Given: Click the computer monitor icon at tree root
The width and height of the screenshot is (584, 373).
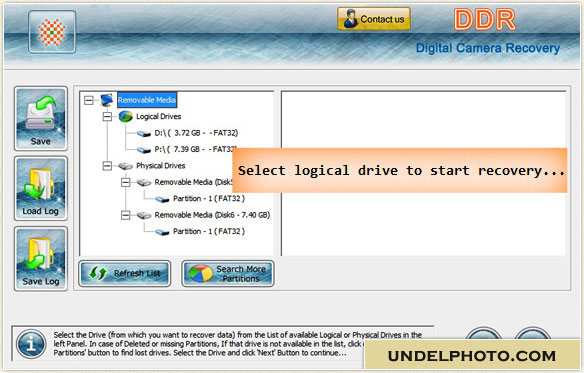Looking at the screenshot, I should coord(107,100).
